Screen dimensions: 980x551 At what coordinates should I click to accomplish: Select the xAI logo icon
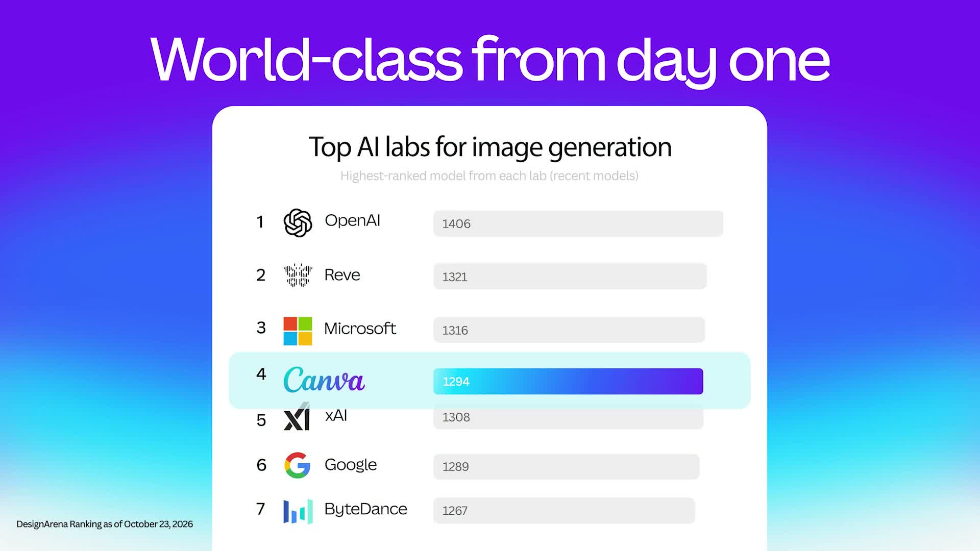pyautogui.click(x=297, y=417)
